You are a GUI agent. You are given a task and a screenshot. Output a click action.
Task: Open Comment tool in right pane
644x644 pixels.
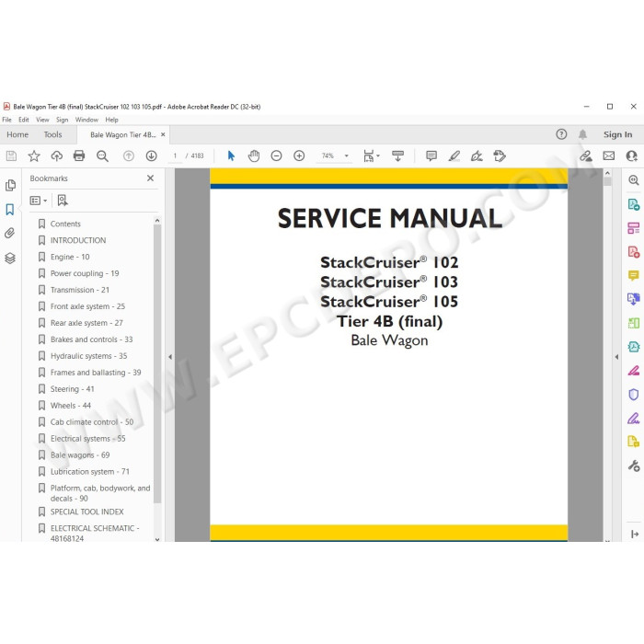tap(633, 275)
